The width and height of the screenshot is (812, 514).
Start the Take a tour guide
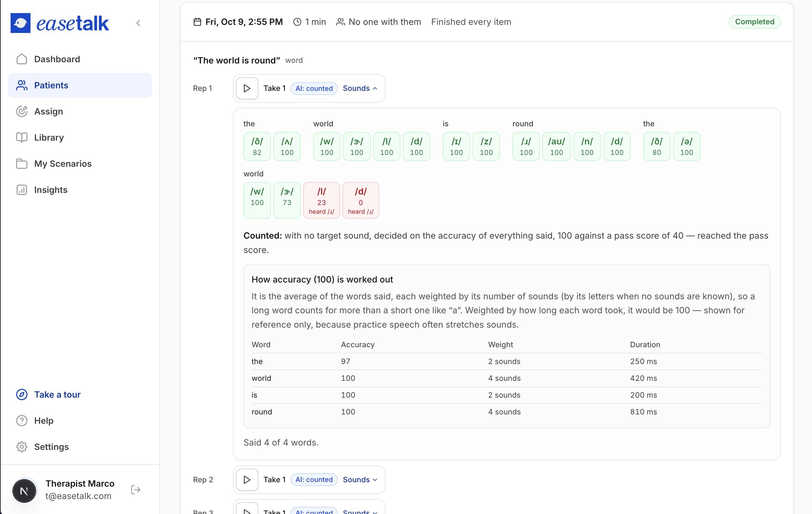click(80, 394)
